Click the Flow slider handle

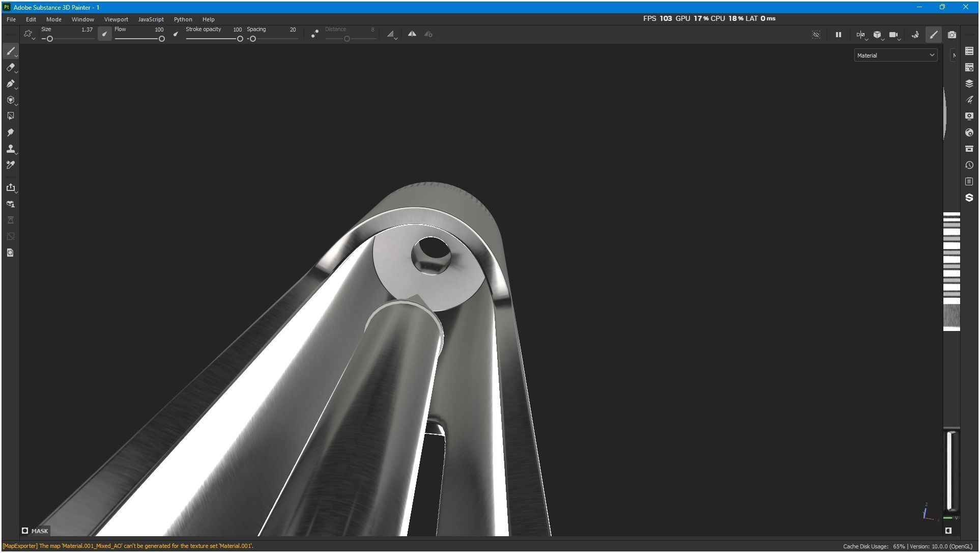click(x=162, y=39)
